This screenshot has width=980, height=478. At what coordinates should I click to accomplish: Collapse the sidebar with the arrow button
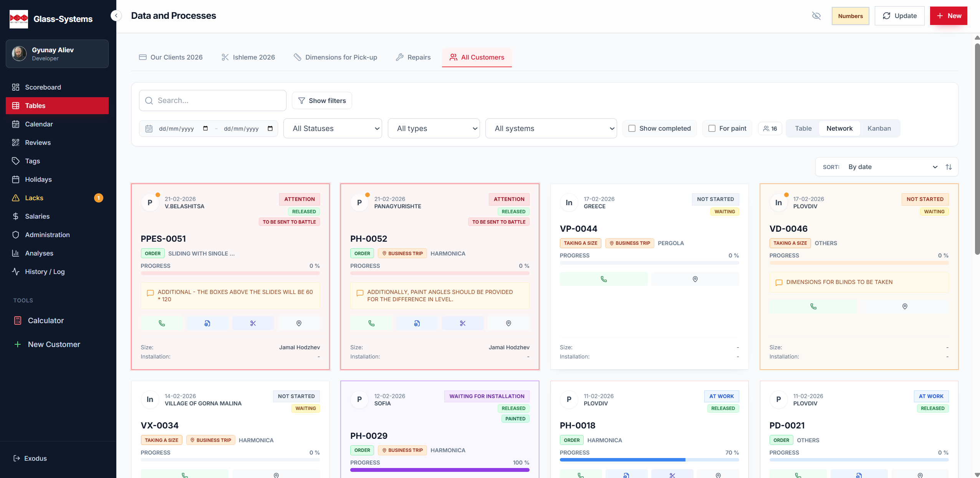tap(116, 16)
